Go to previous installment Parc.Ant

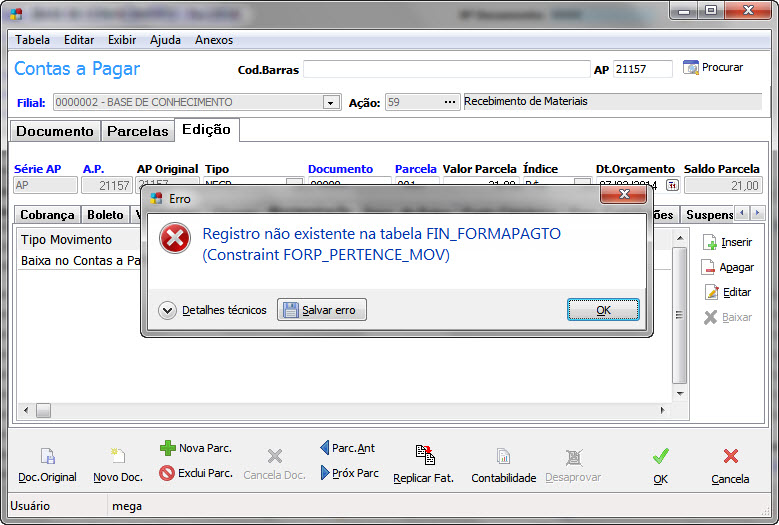pos(324,448)
